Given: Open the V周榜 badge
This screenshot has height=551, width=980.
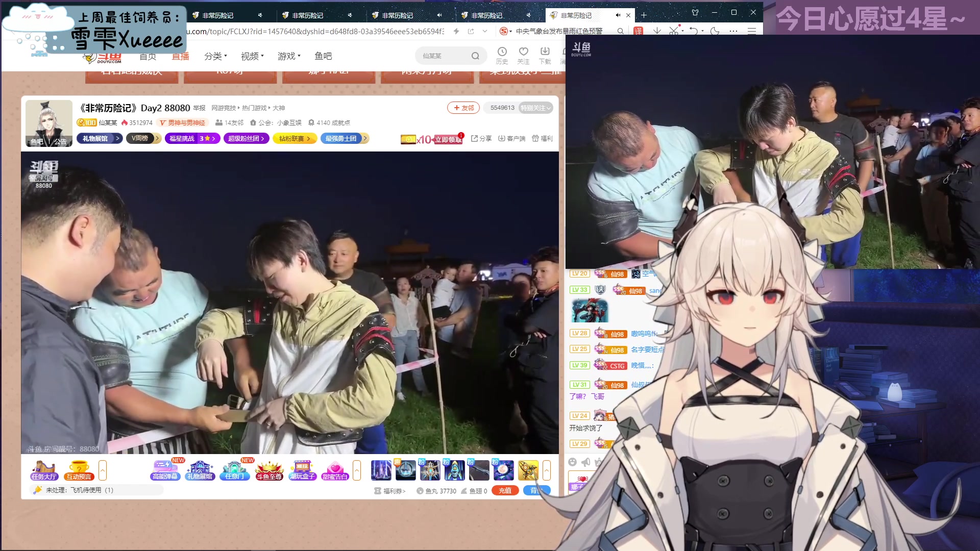Looking at the screenshot, I should point(143,138).
